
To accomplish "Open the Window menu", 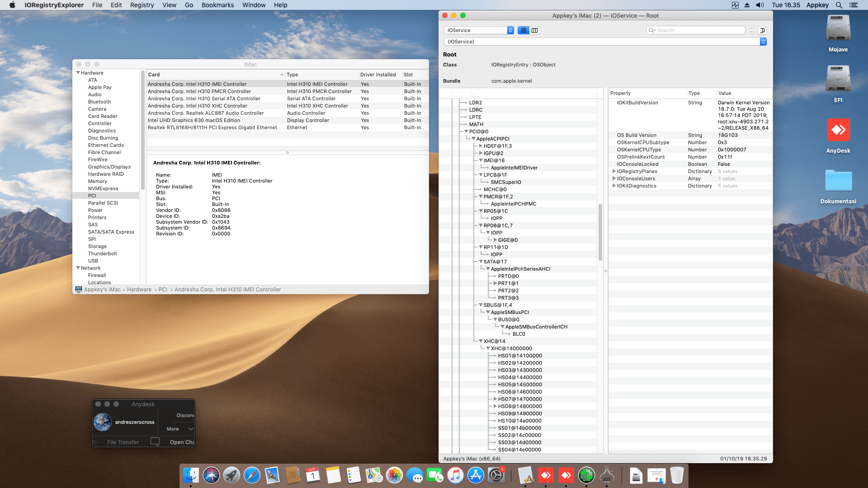I will (254, 5).
